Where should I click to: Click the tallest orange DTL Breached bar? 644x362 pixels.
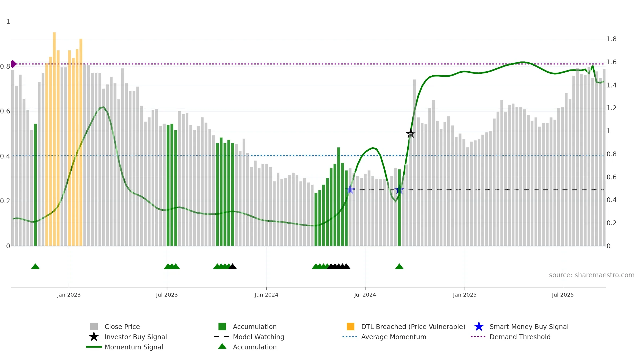(54, 139)
